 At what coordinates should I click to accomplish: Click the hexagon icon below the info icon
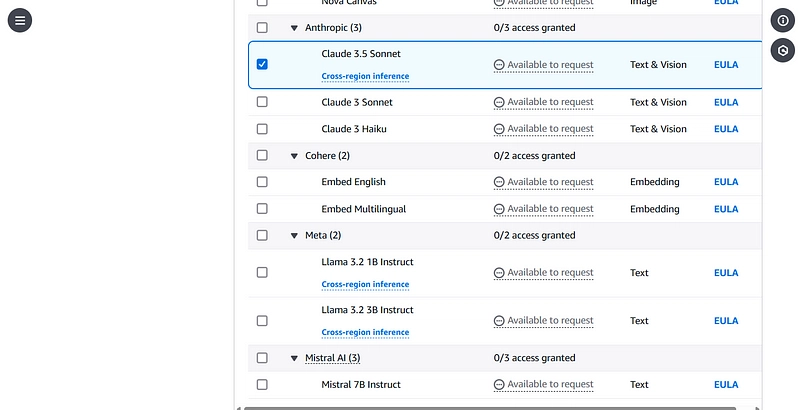783,50
